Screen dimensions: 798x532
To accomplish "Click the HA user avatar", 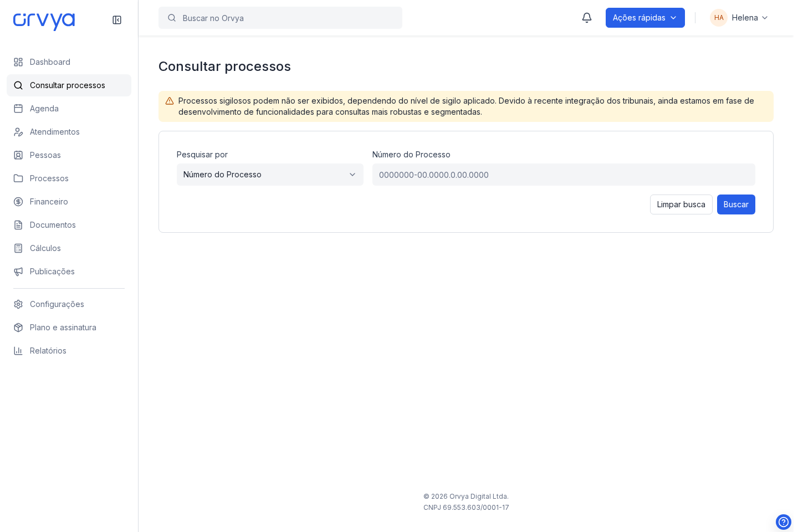I will coord(719,18).
